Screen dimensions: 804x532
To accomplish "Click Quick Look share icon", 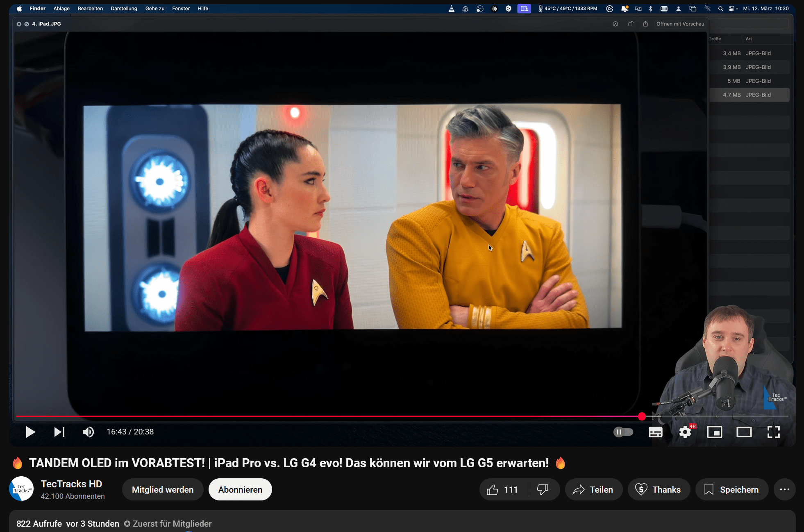I will [645, 24].
